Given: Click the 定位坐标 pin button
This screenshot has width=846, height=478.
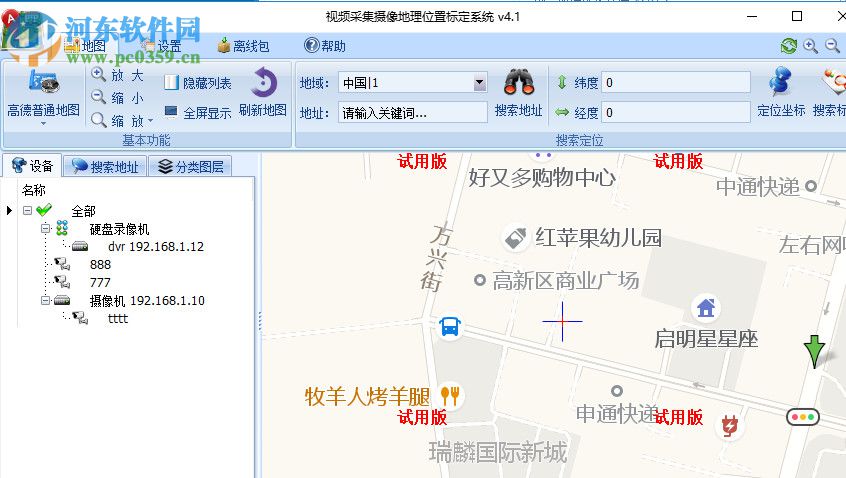Looking at the screenshot, I should [781, 93].
